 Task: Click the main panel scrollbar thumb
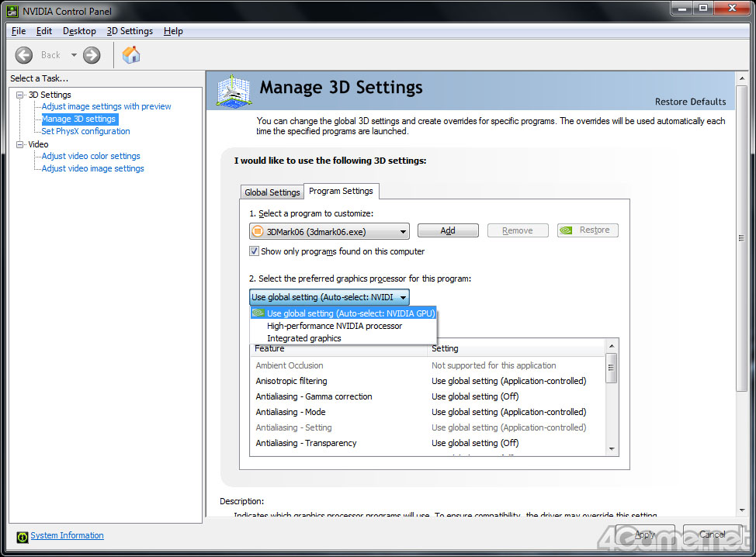click(x=741, y=238)
